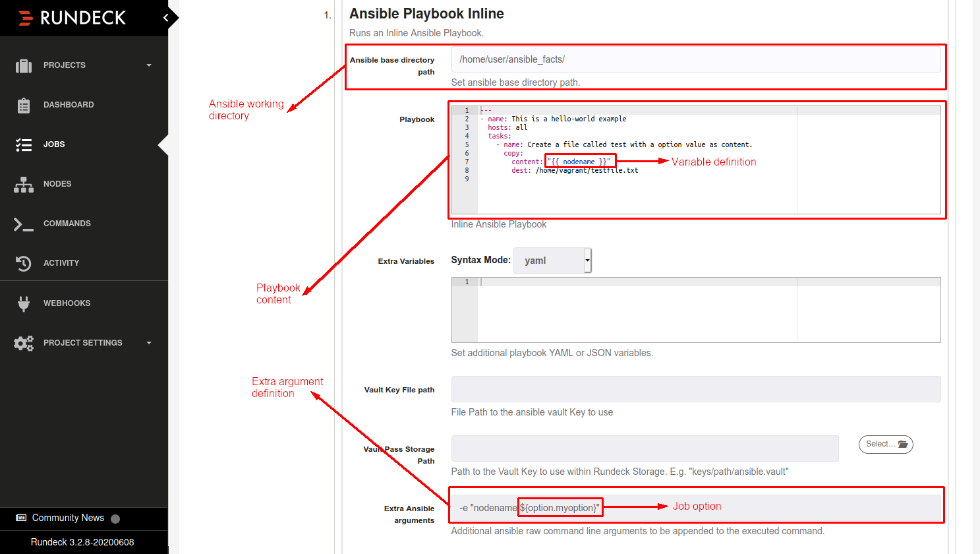This screenshot has width=980, height=554.
Task: Click the 'Syntax Mode:' label
Action: click(481, 260)
